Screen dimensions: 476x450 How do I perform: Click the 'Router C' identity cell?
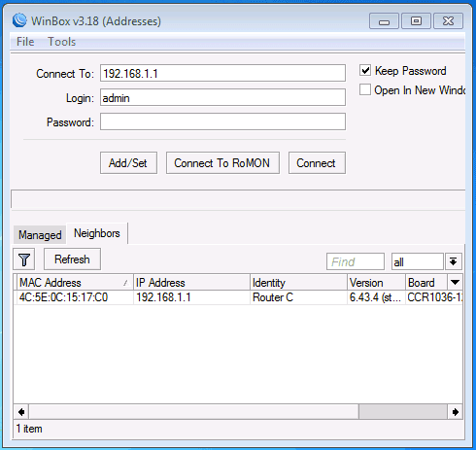273,297
